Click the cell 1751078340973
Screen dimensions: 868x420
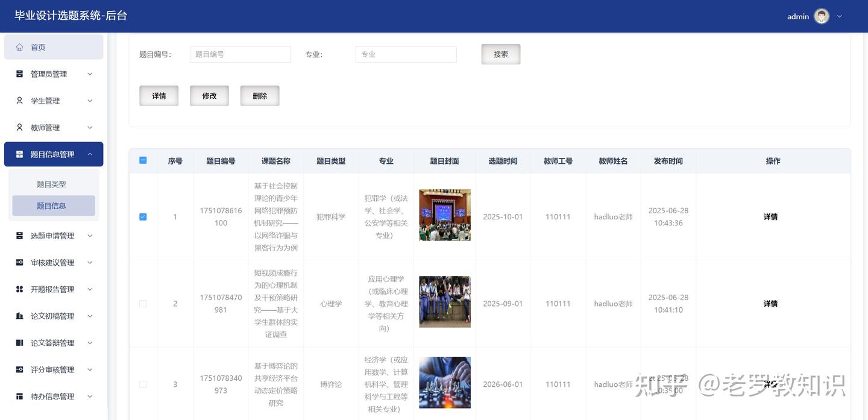pos(221,384)
